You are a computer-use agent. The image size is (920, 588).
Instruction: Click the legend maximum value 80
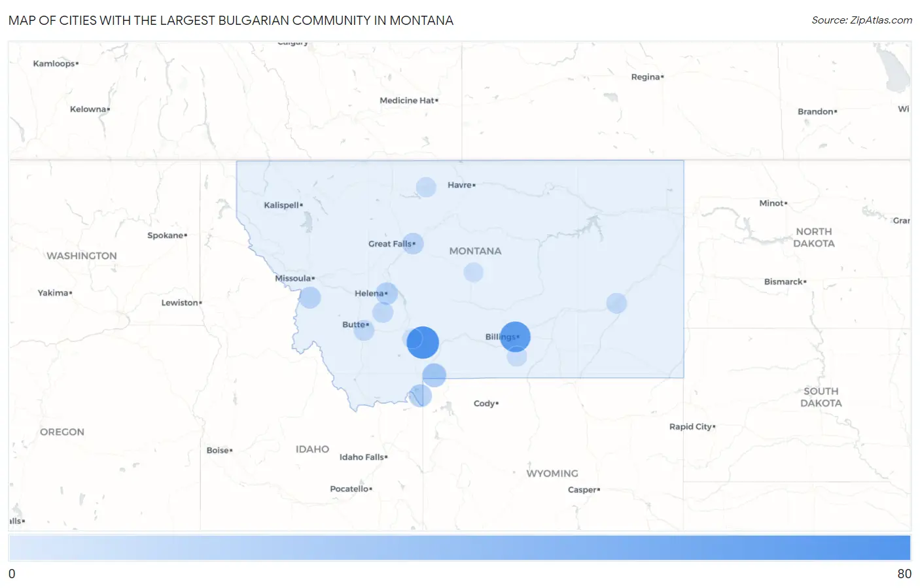(x=904, y=574)
